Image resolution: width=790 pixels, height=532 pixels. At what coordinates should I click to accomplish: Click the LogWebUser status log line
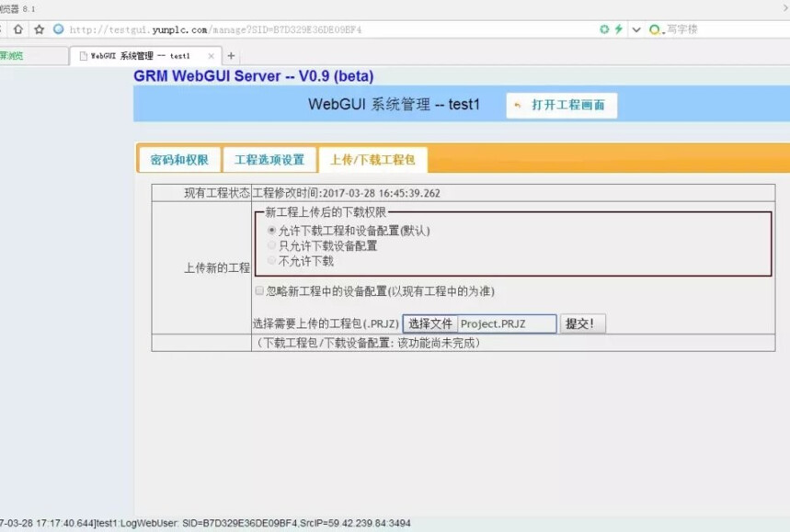[205, 524]
